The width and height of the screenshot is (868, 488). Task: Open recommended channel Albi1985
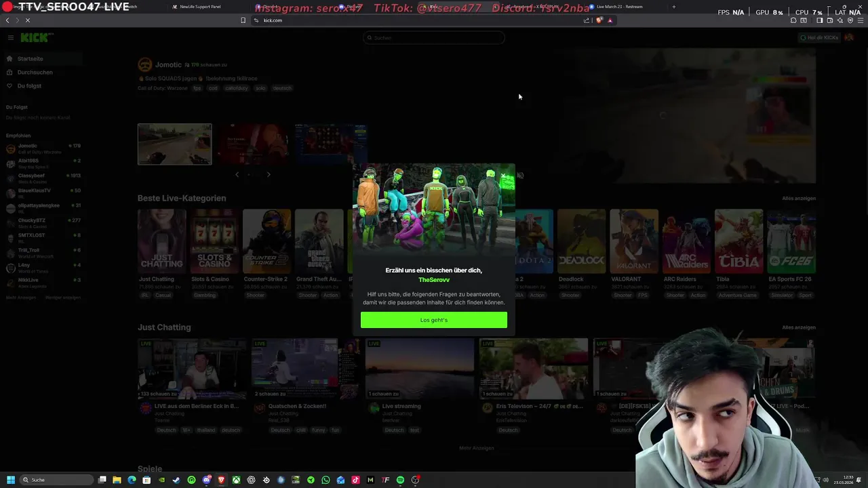(x=43, y=163)
